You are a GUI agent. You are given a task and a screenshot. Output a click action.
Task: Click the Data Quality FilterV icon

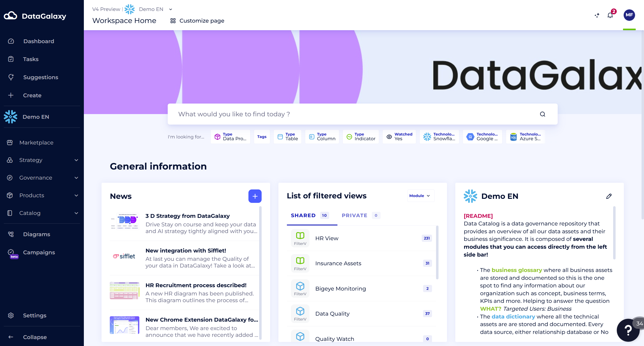pos(300,314)
